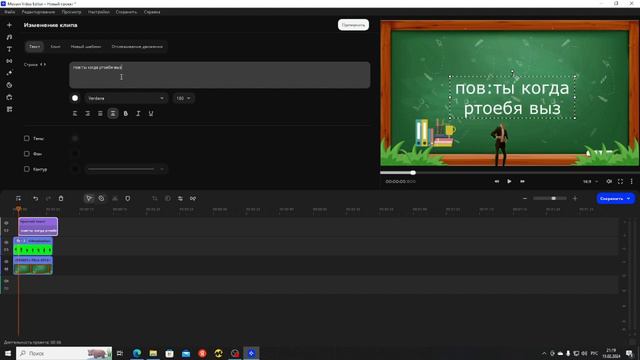Redo the last undone action
640x360 pixels.
(x=48, y=198)
